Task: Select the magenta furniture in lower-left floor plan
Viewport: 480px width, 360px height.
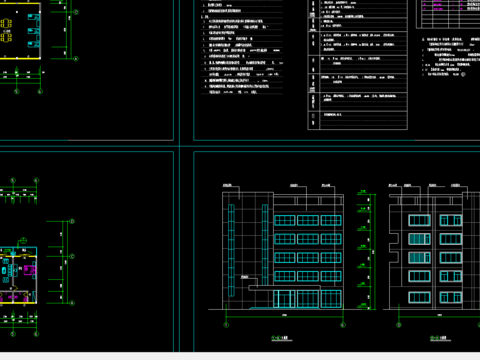Action: click(30, 270)
